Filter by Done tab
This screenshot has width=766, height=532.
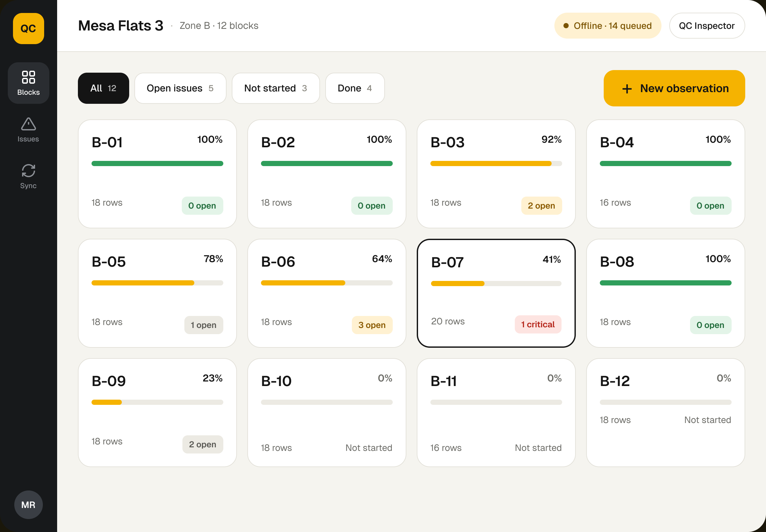tap(355, 88)
